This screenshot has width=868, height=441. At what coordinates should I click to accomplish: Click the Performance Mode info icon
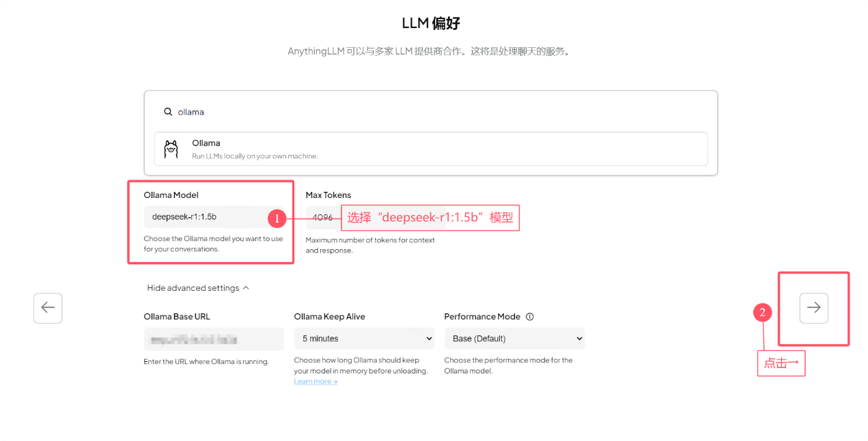pyautogui.click(x=530, y=317)
